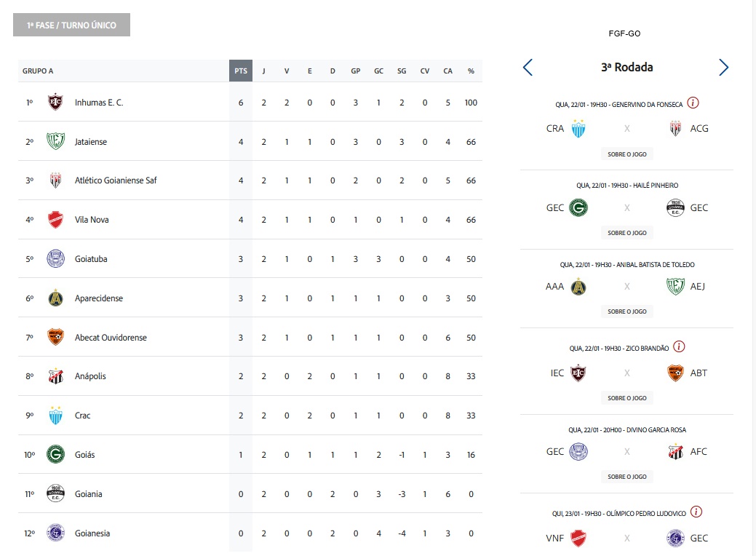Image resolution: width=756 pixels, height=556 pixels.
Task: Select the 1ª Fase / Turno Único tab
Action: (71, 25)
